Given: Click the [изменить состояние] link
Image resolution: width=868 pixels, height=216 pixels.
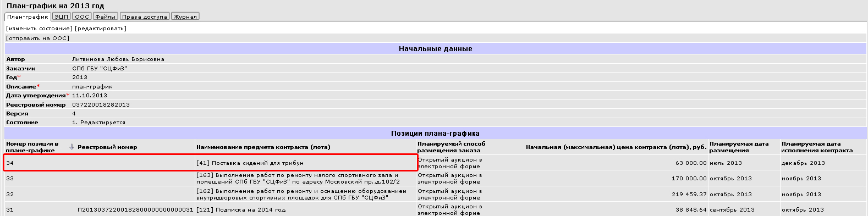Looking at the screenshot, I should click(39, 28).
